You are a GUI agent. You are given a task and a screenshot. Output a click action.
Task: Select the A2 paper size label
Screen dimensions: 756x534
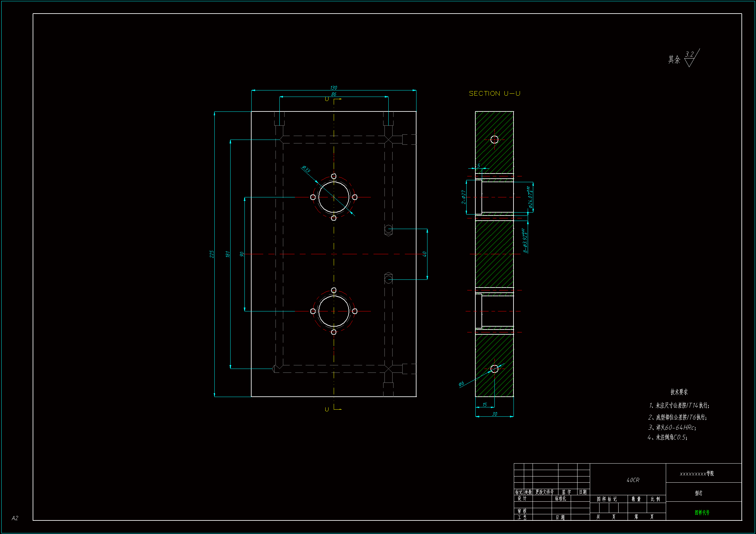15,518
